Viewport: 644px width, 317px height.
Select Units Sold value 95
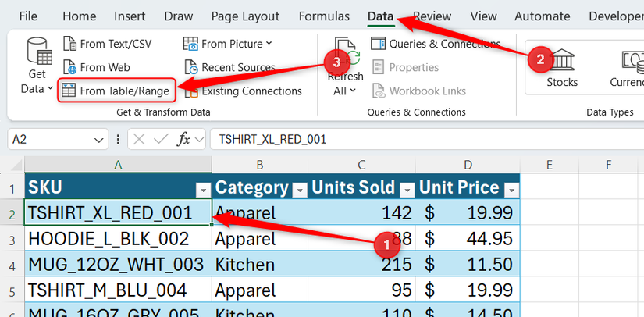pos(361,290)
